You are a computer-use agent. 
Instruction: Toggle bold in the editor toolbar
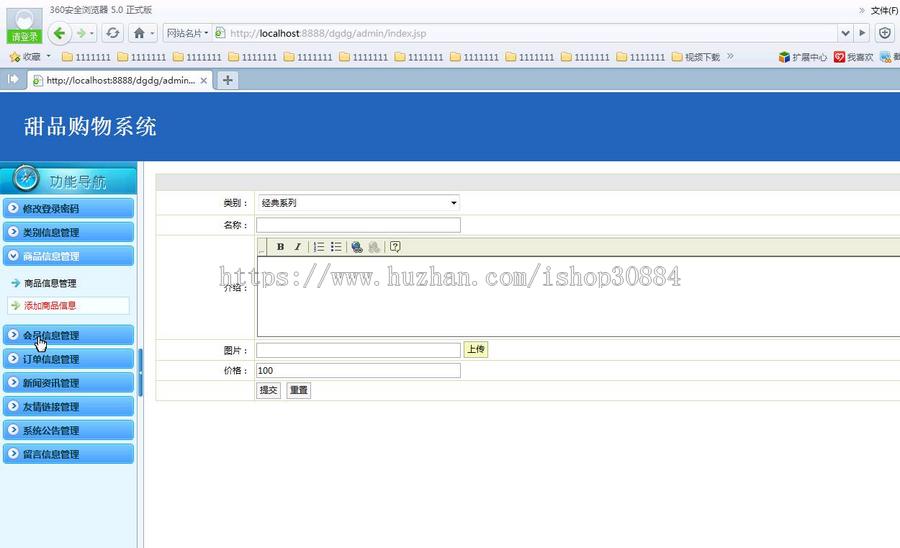point(280,247)
